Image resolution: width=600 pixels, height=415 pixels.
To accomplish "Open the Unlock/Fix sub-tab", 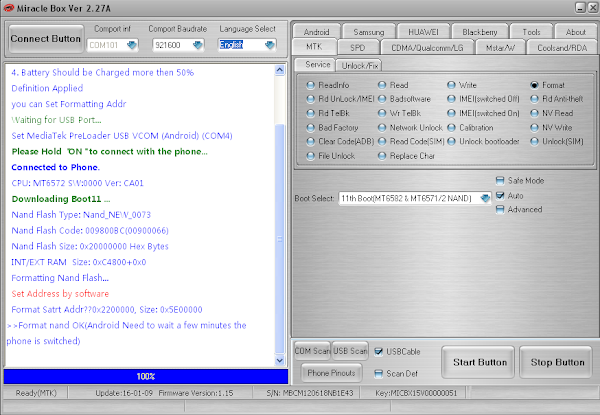I will click(360, 65).
